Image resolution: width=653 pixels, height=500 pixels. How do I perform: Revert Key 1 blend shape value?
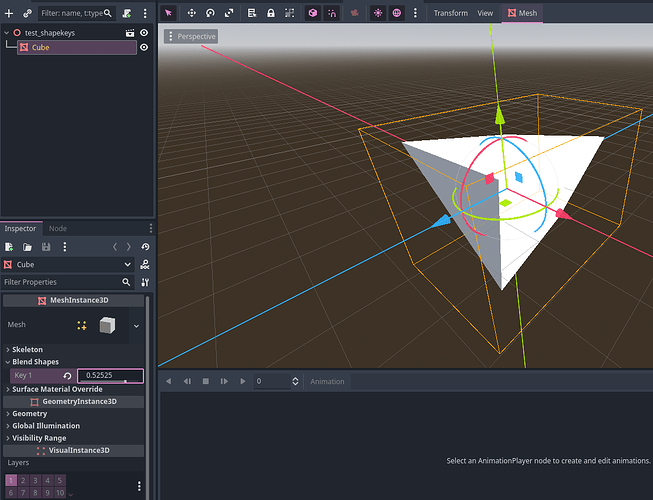point(67,376)
